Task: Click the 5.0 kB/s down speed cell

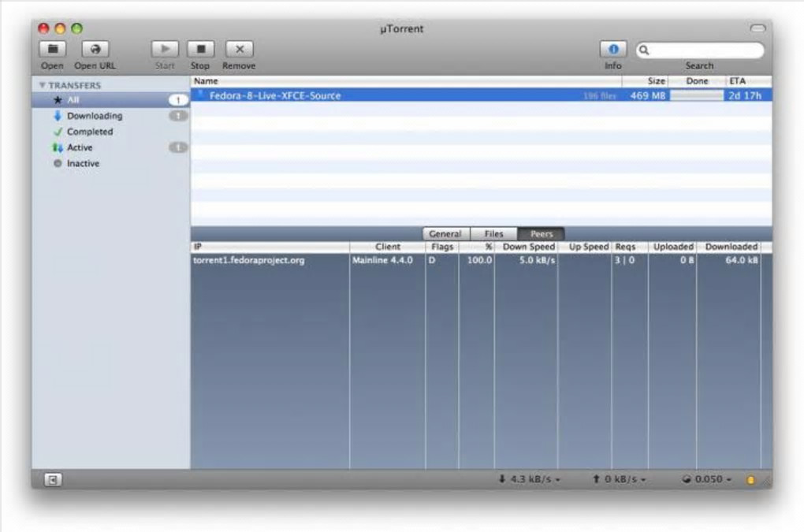Action: point(537,260)
